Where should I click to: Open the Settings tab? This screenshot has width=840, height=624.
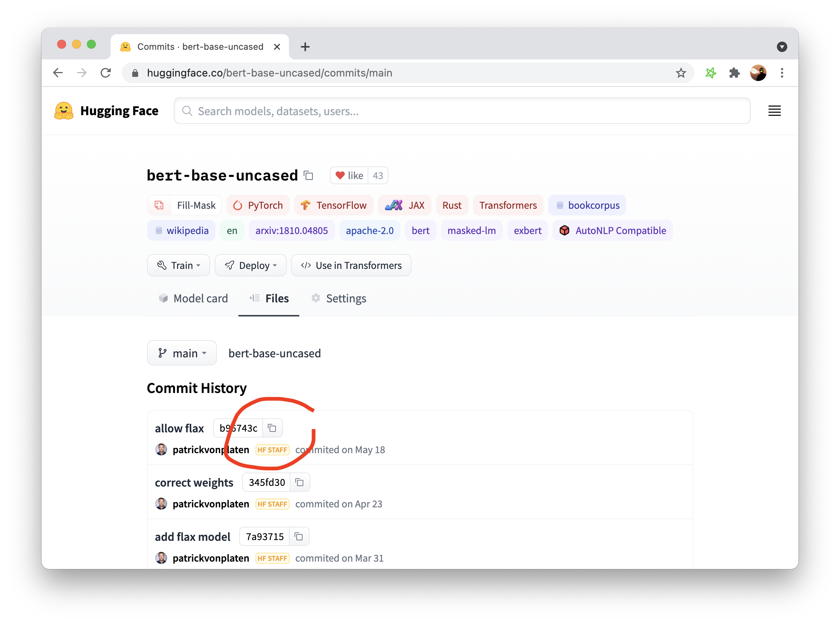click(339, 298)
